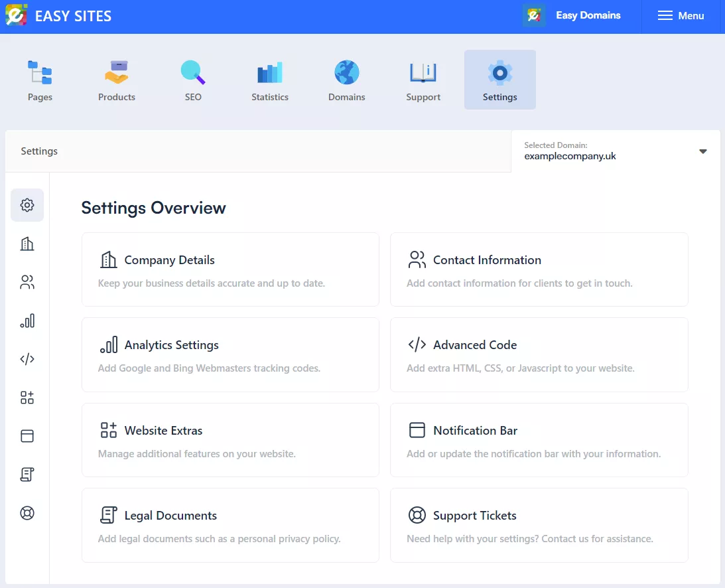Click the EASY SITES logo
The height and width of the screenshot is (588, 725).
[x=58, y=15]
